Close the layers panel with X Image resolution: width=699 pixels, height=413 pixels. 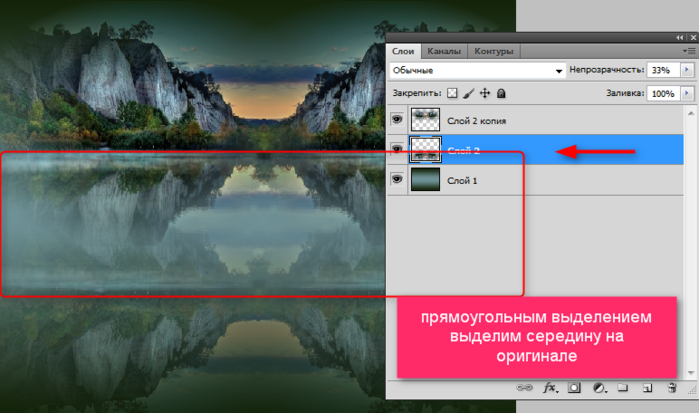point(693,37)
